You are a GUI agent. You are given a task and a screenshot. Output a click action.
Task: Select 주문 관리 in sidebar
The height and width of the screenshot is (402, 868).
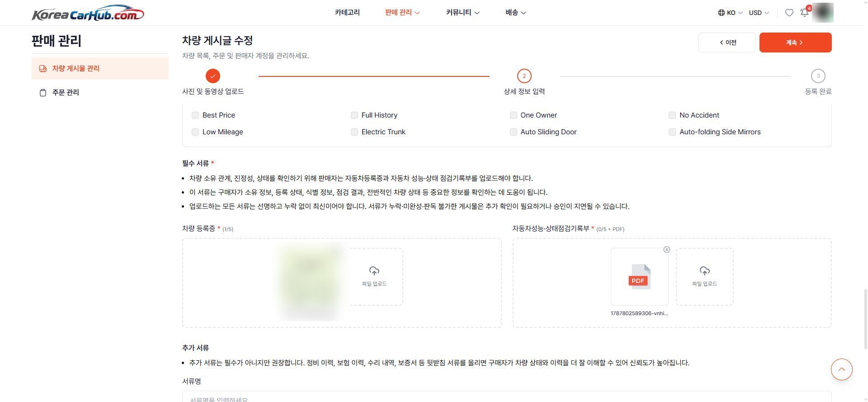pyautogui.click(x=100, y=92)
